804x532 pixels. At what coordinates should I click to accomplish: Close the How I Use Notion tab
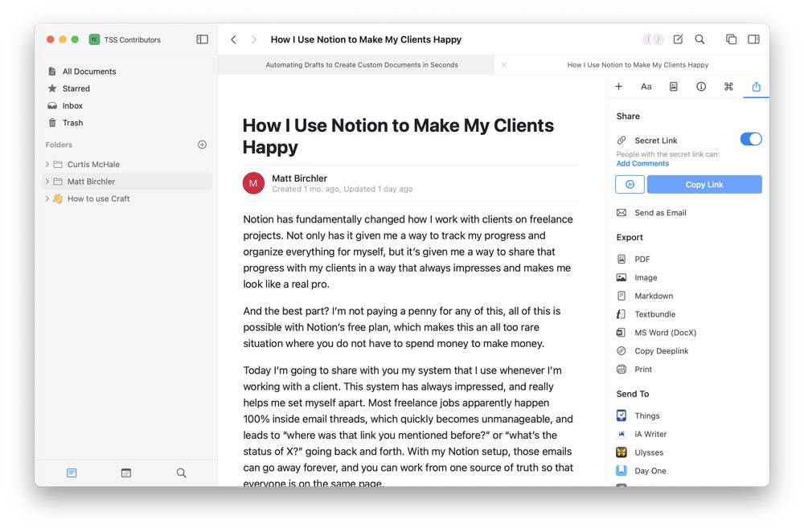click(x=503, y=65)
